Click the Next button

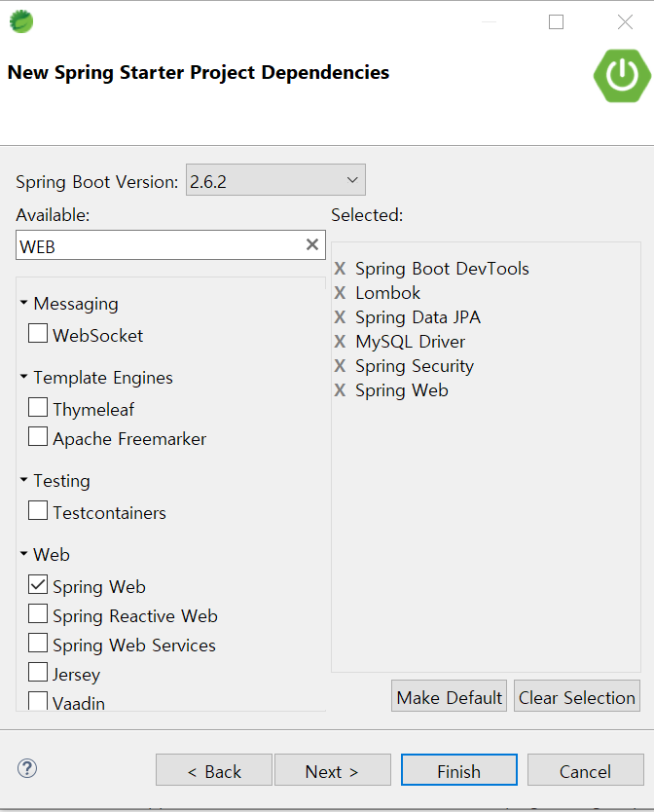333,770
